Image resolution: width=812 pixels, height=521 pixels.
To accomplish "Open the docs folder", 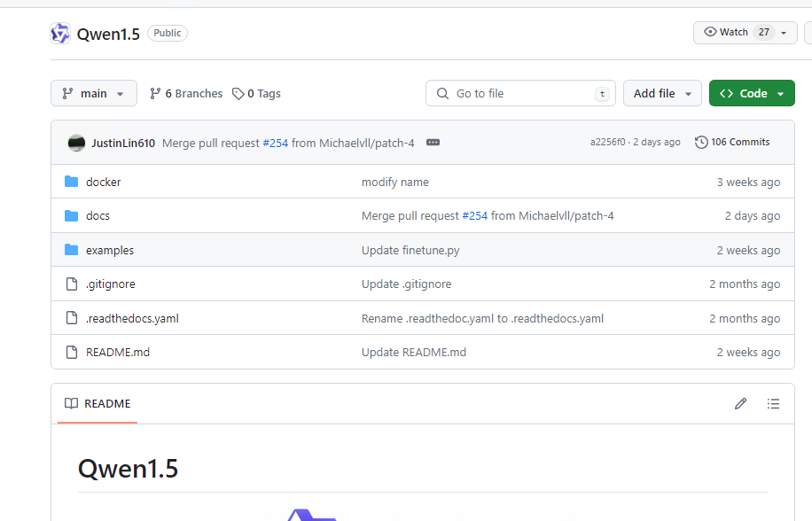I will coord(98,215).
